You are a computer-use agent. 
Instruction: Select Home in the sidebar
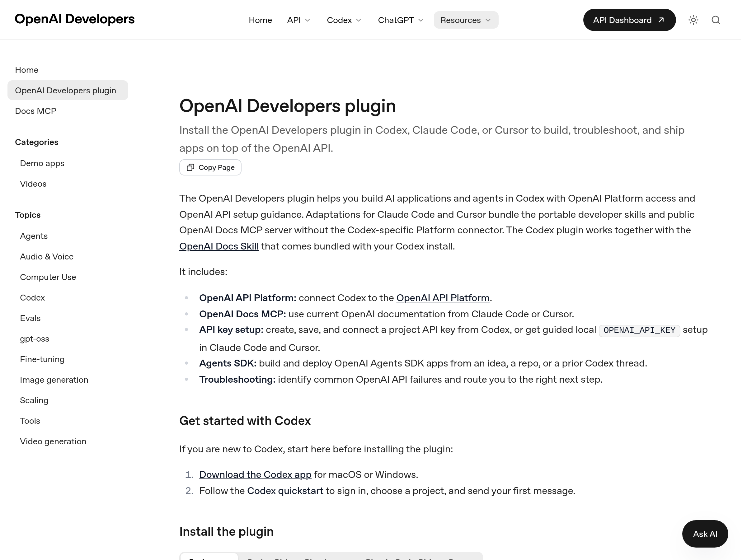click(27, 70)
